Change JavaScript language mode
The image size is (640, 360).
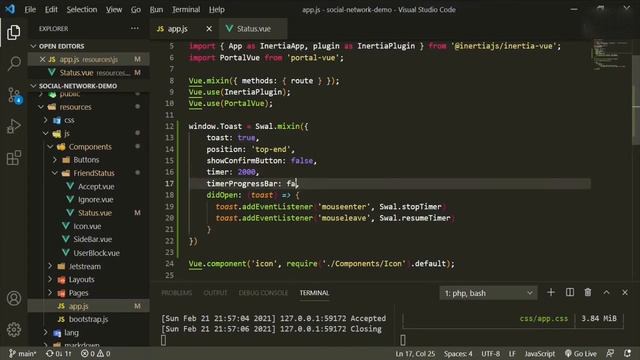[x=540, y=353]
